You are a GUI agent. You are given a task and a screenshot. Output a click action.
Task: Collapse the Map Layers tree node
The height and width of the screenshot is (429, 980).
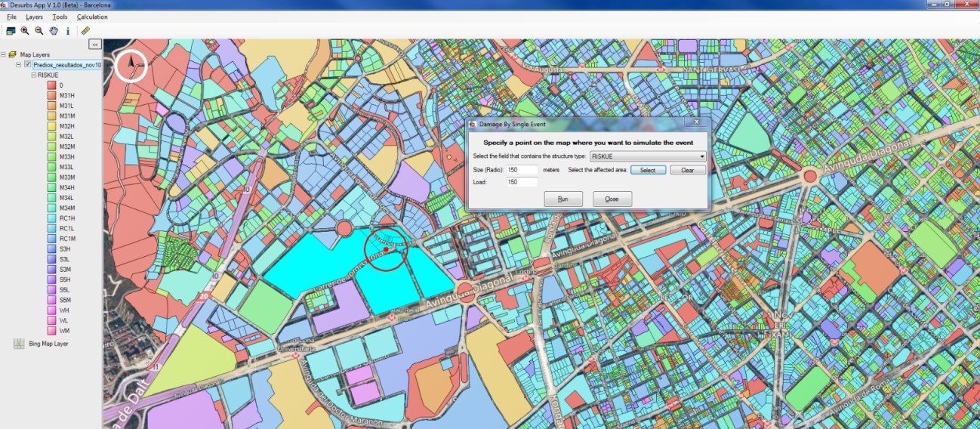tap(4, 54)
